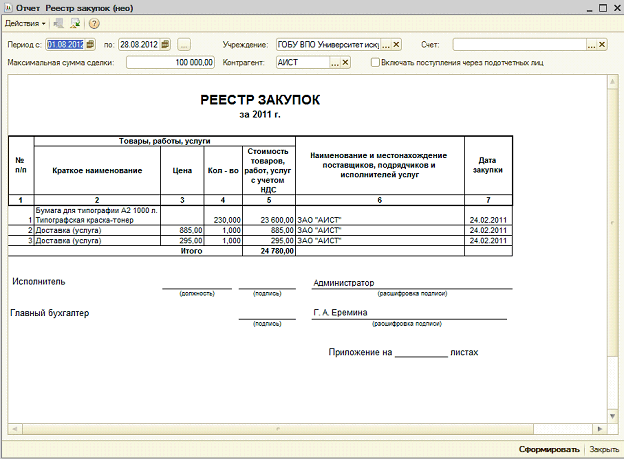Image resolution: width=625 pixels, height=460 pixels.
Task: Clear the Контрагент field АИСТ
Action: [345, 63]
